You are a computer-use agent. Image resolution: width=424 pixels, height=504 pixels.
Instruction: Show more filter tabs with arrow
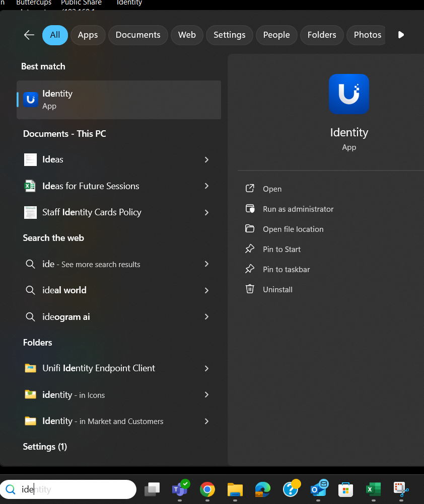401,35
